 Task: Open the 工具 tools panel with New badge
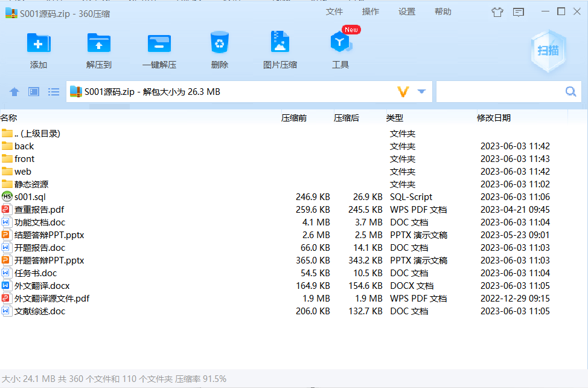pyautogui.click(x=340, y=45)
